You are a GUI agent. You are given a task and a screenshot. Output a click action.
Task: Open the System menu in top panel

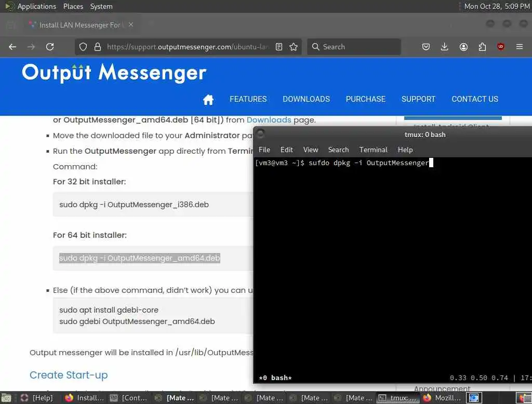coord(101,6)
